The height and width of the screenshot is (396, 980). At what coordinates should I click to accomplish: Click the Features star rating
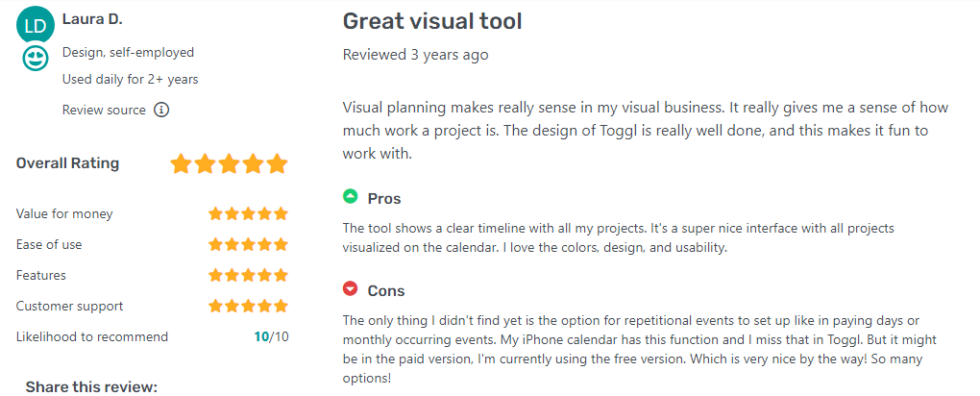(x=248, y=276)
